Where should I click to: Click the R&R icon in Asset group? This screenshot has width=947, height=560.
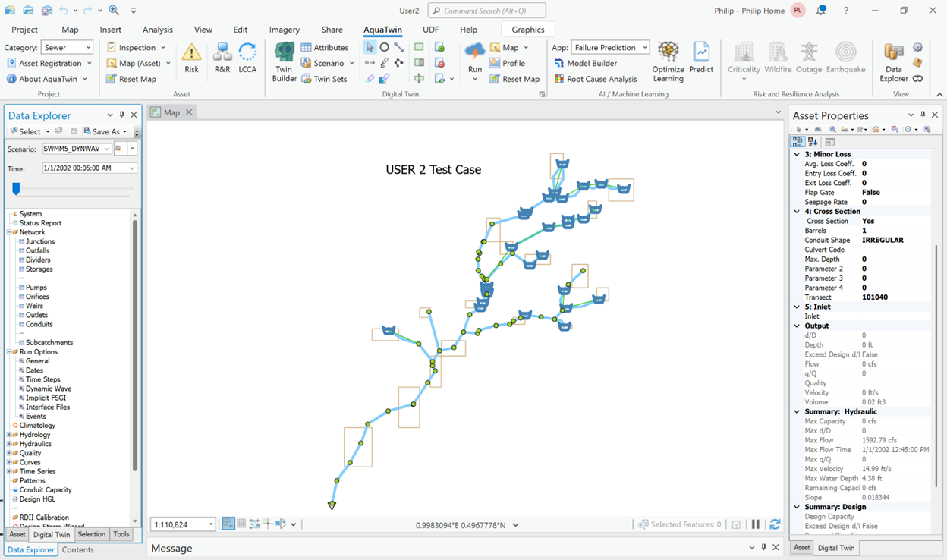pos(222,56)
